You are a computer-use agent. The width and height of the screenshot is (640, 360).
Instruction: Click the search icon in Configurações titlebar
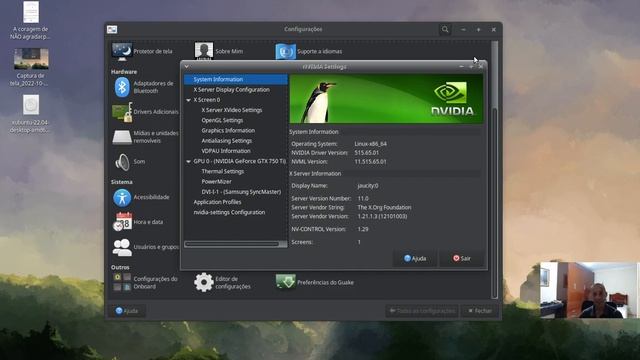pos(445,29)
